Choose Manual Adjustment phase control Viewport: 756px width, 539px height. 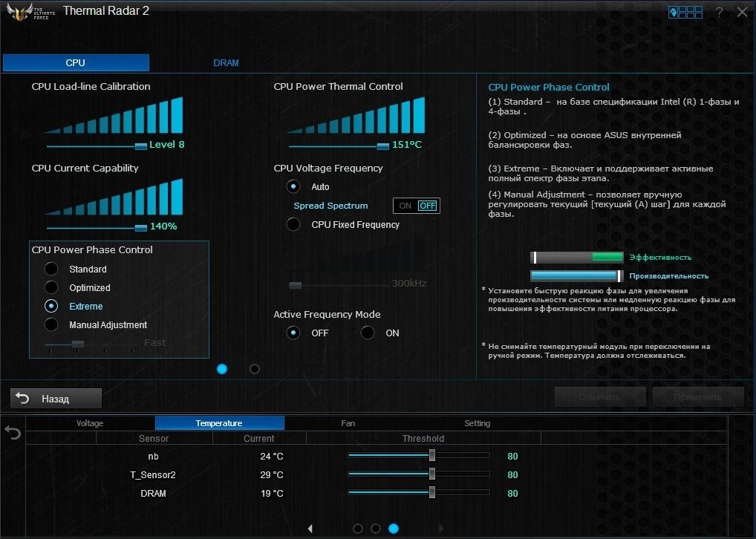point(51,324)
